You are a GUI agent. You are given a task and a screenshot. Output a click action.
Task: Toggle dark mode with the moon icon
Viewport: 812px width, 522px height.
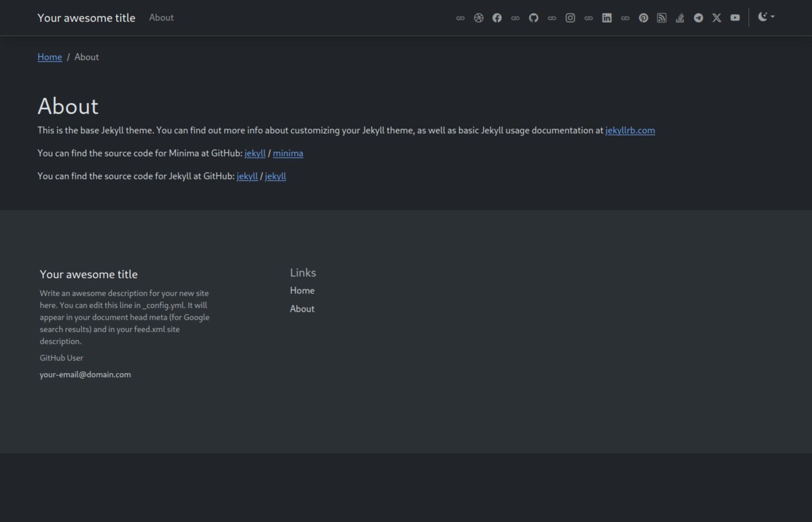(763, 17)
